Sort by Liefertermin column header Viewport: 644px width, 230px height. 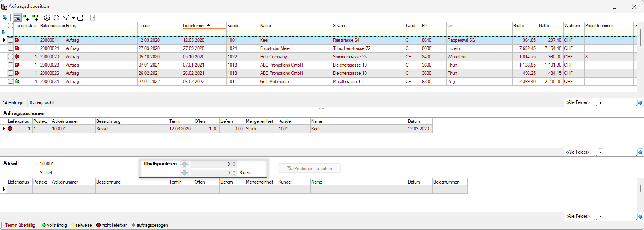coord(194,26)
